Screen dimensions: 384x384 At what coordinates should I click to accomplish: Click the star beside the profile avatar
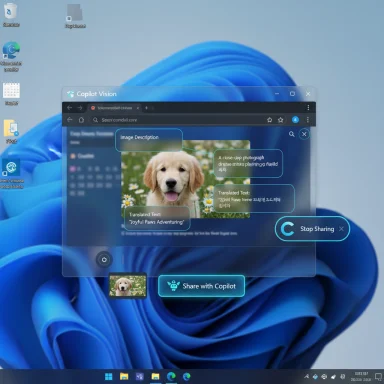coord(281,120)
